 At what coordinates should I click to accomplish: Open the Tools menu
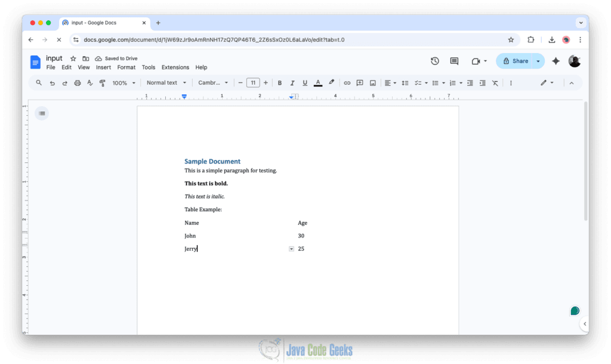click(149, 67)
